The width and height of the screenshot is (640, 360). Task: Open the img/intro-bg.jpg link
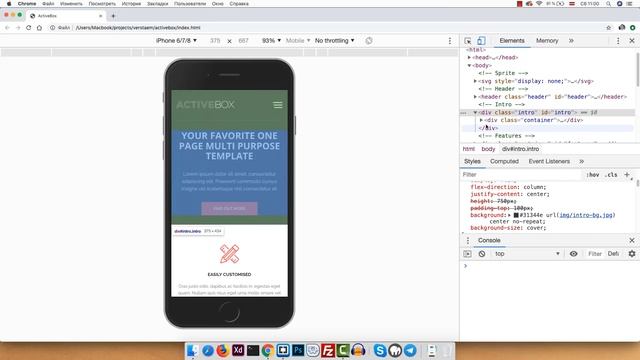(586, 215)
